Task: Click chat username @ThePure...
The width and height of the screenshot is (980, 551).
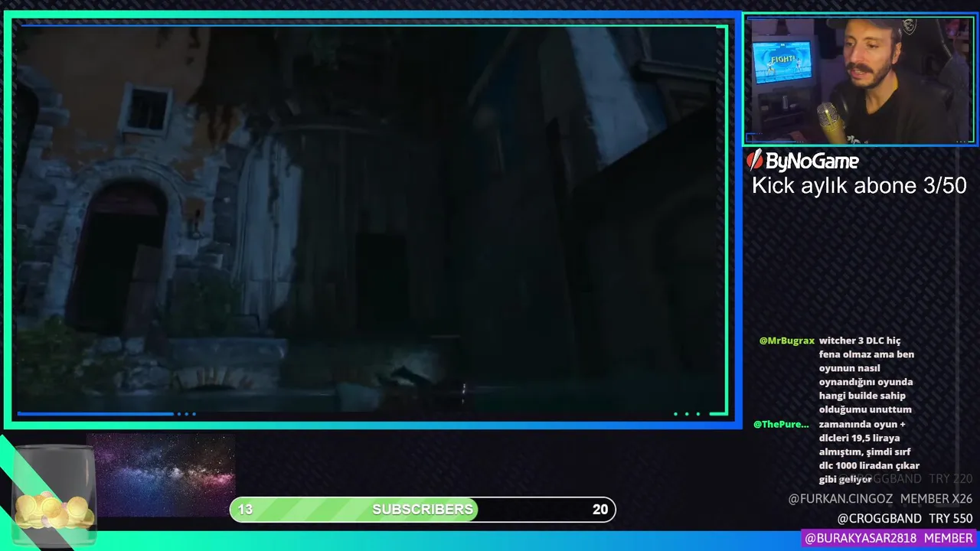Action: pos(781,425)
